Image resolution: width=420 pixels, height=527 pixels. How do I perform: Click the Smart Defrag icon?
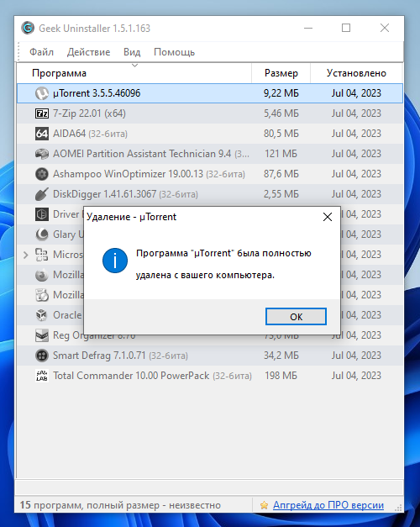tap(42, 356)
